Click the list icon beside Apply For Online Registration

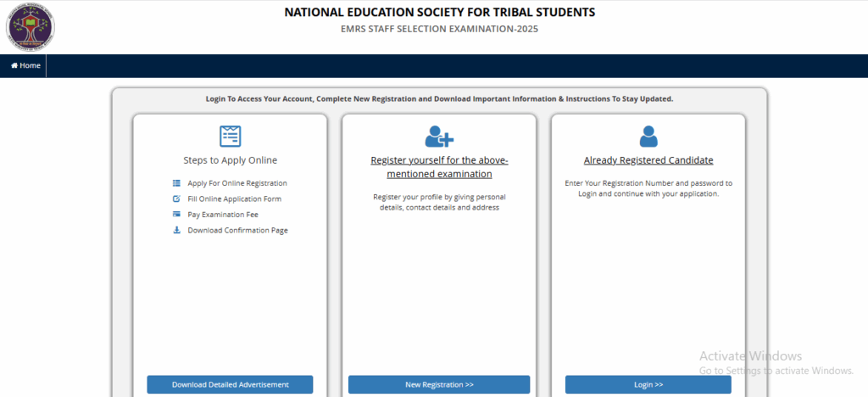point(176,183)
